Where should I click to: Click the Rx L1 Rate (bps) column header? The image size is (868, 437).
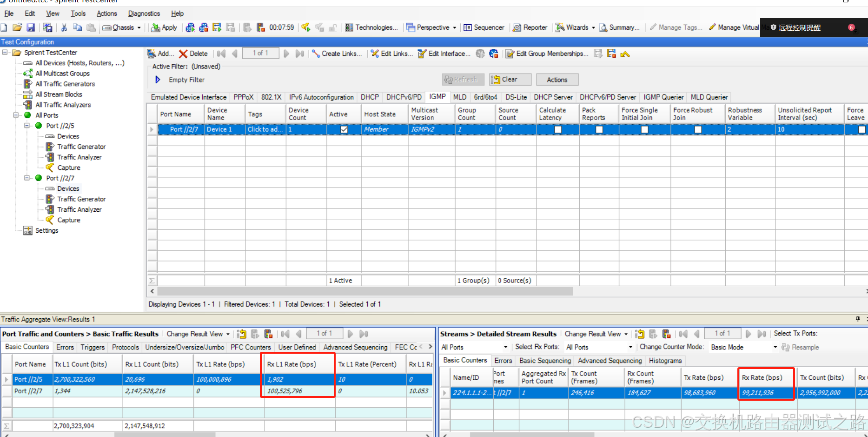click(299, 364)
